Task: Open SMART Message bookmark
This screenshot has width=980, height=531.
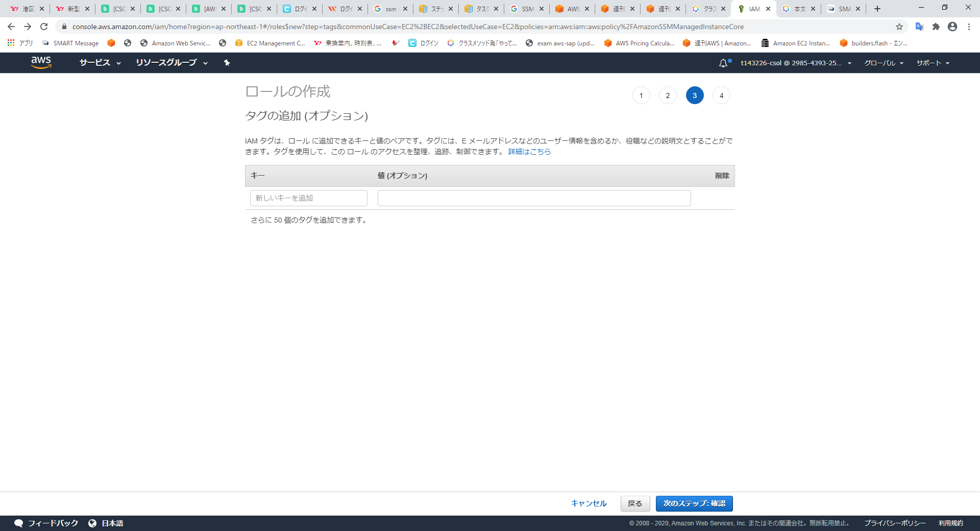Action: click(70, 43)
